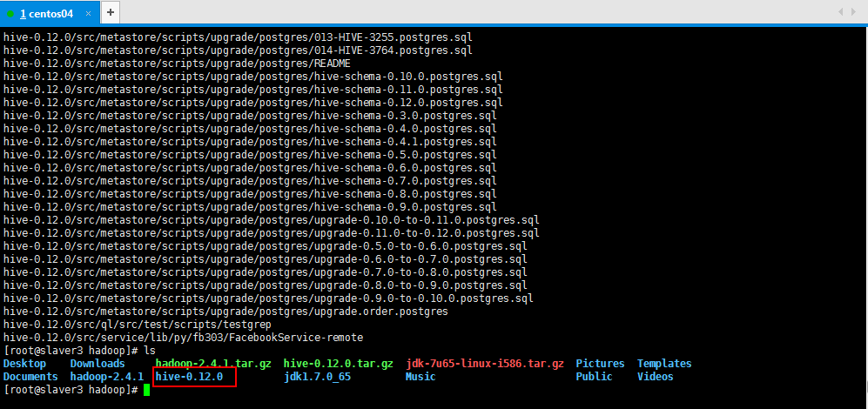
Task: Close the centos04 tab
Action: point(89,14)
